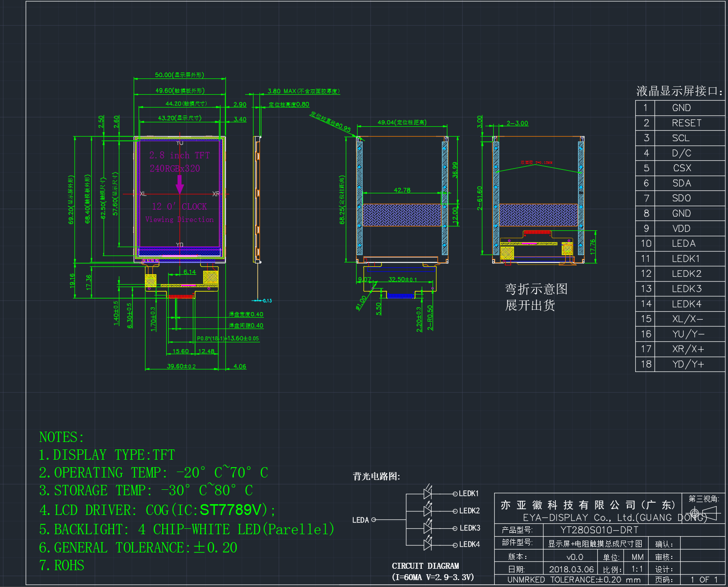Click the VDD pin entry
This screenshot has width=728, height=587.
(x=681, y=228)
